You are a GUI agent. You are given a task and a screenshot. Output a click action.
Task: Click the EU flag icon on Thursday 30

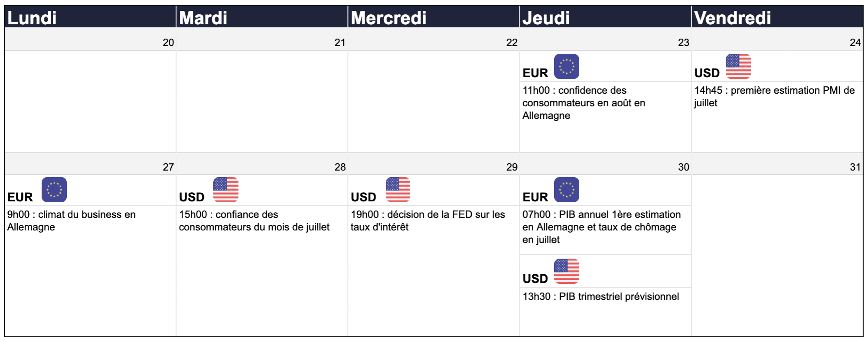click(566, 190)
